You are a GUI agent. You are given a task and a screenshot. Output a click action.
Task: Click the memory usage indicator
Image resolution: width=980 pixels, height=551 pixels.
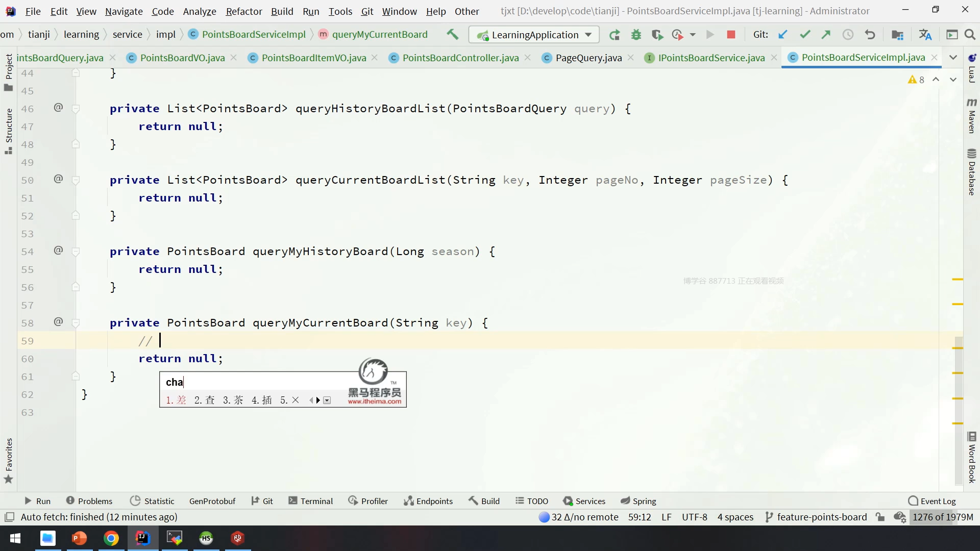click(x=943, y=517)
